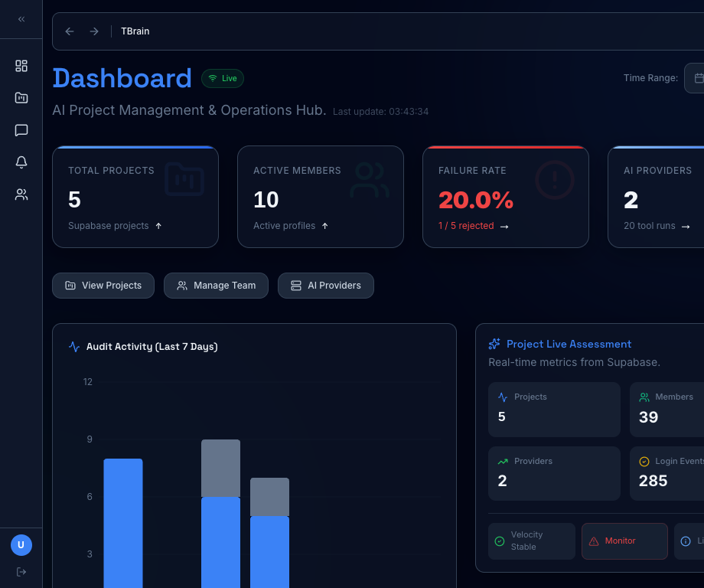Click the info circle icon after Monitor
The image size is (704, 588).
[x=686, y=541]
